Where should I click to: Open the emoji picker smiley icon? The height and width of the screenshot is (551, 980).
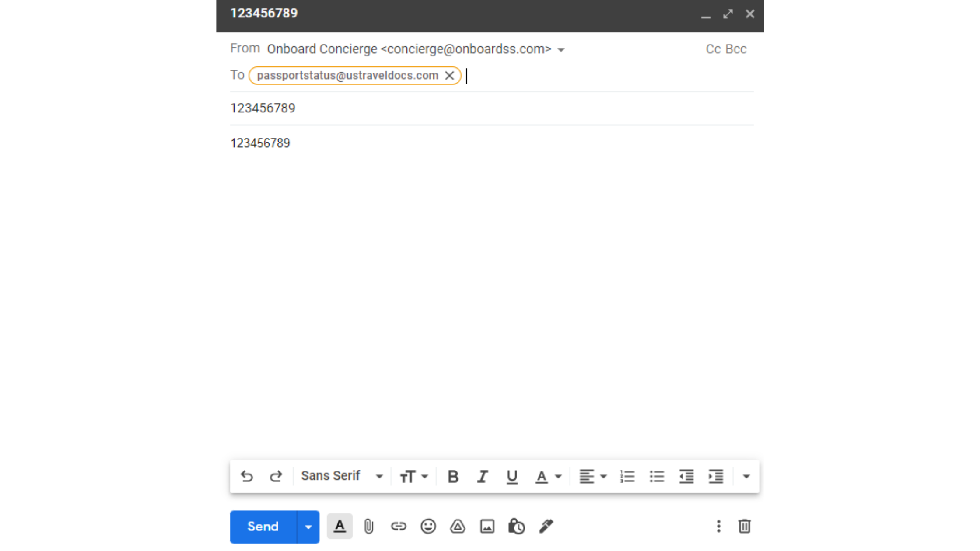[428, 526]
